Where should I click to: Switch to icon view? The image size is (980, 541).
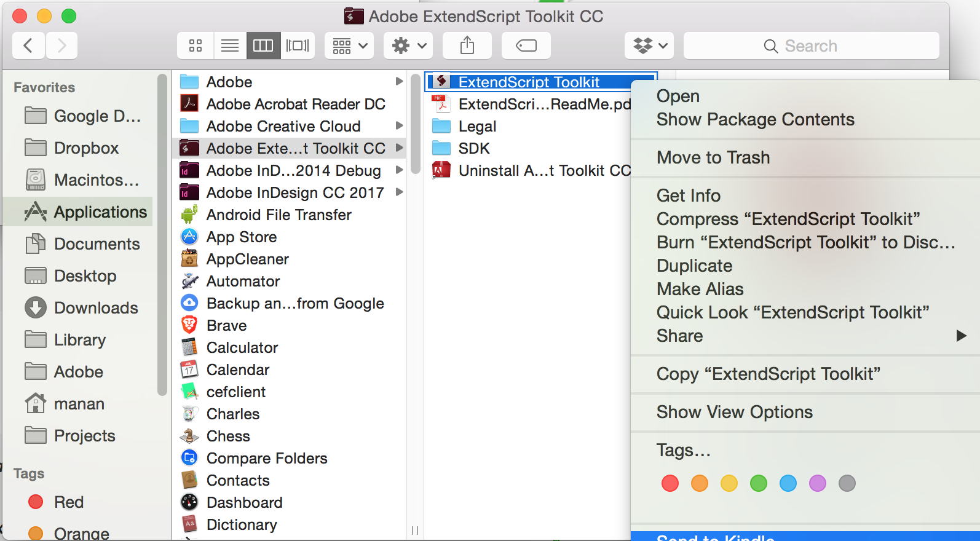click(196, 45)
